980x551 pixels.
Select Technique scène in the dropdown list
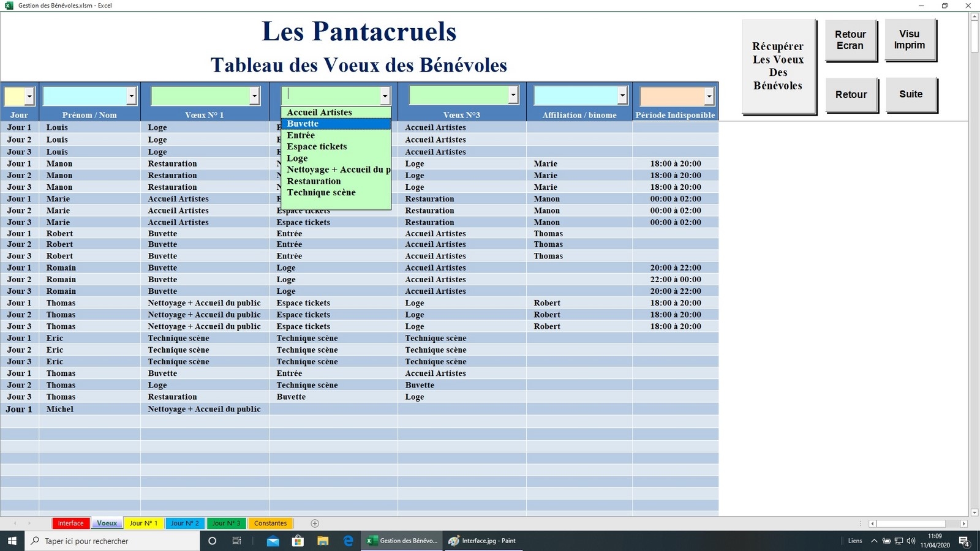click(x=336, y=192)
